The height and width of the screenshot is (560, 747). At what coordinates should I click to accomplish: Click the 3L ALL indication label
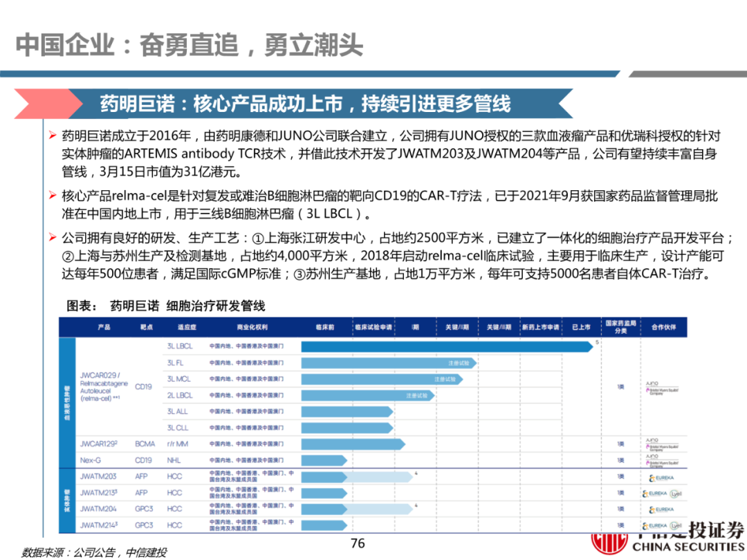177,411
